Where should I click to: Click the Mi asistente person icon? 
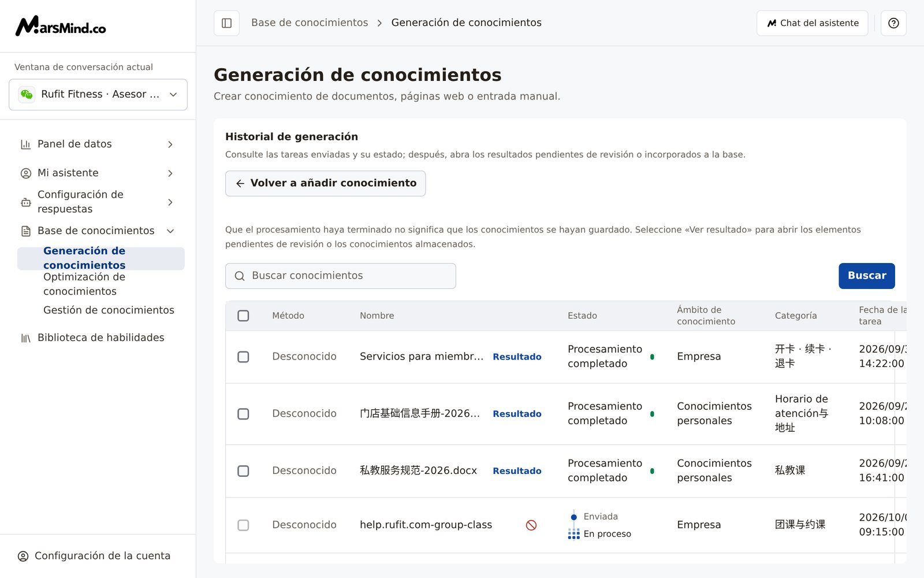(26, 173)
